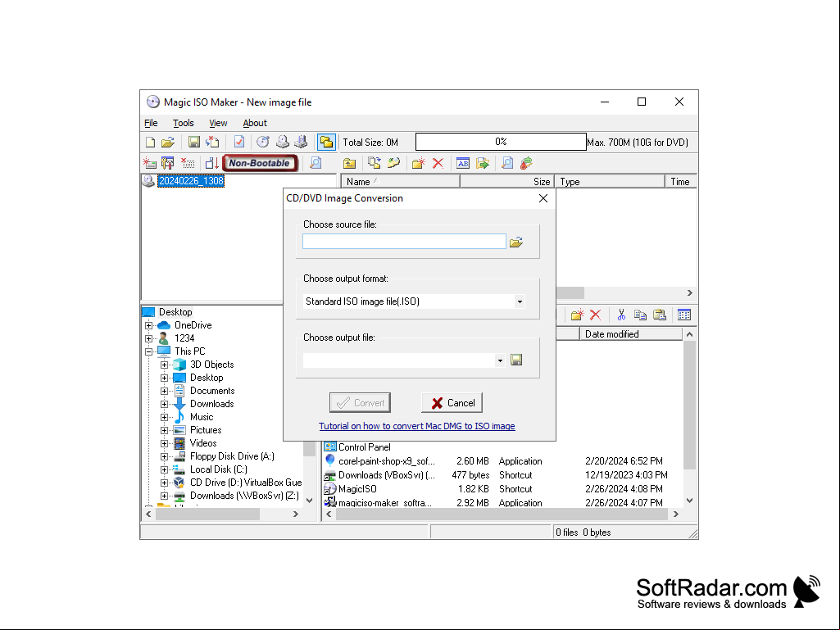840x630 pixels.
Task: Create new folder in image pane toolbar
Action: (419, 163)
